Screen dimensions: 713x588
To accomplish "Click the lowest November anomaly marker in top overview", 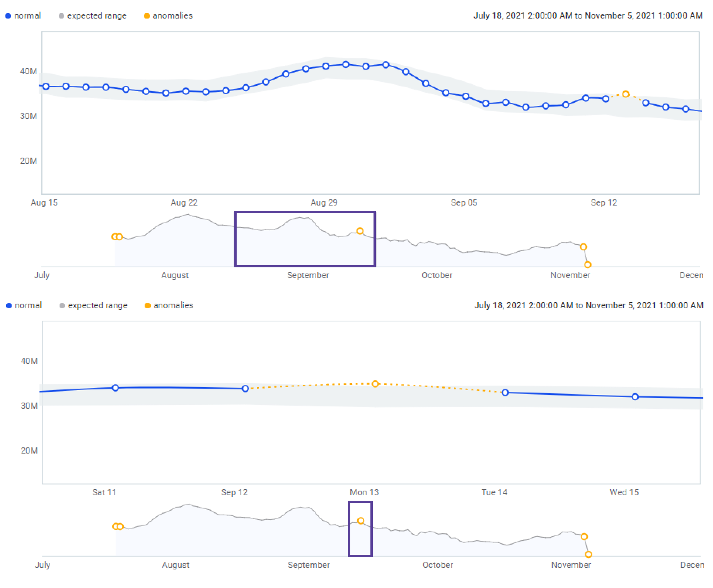I will pos(588,265).
